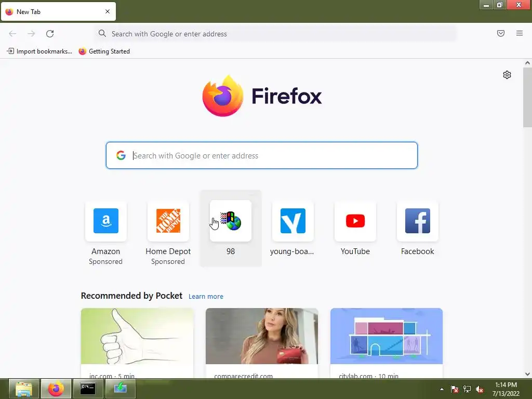
Task: Click the Google logo in search box
Action: coord(121,155)
